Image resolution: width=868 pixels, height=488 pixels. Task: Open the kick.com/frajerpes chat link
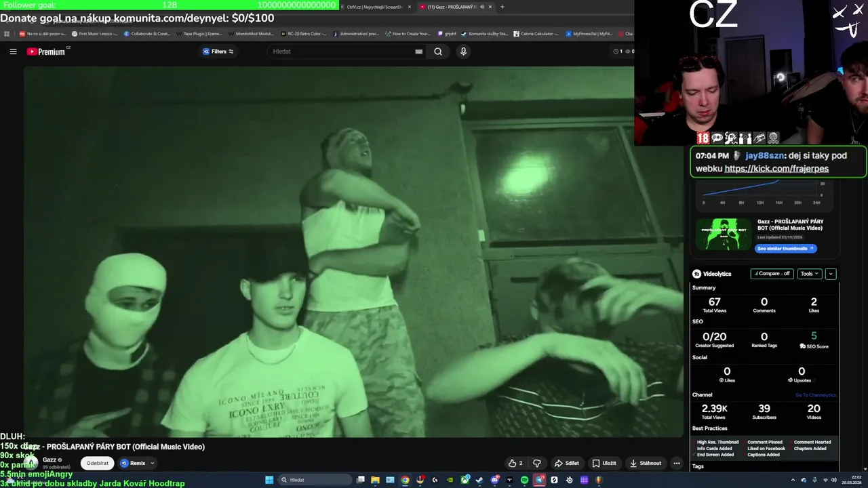pos(776,169)
